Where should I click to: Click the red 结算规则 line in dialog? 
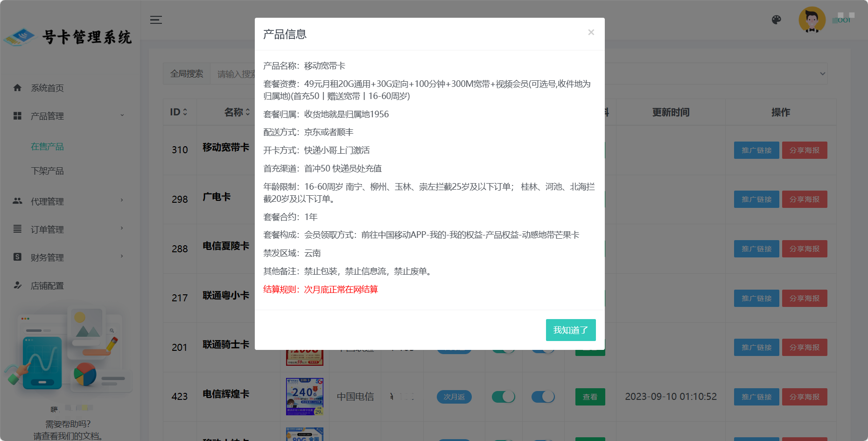[321, 289]
